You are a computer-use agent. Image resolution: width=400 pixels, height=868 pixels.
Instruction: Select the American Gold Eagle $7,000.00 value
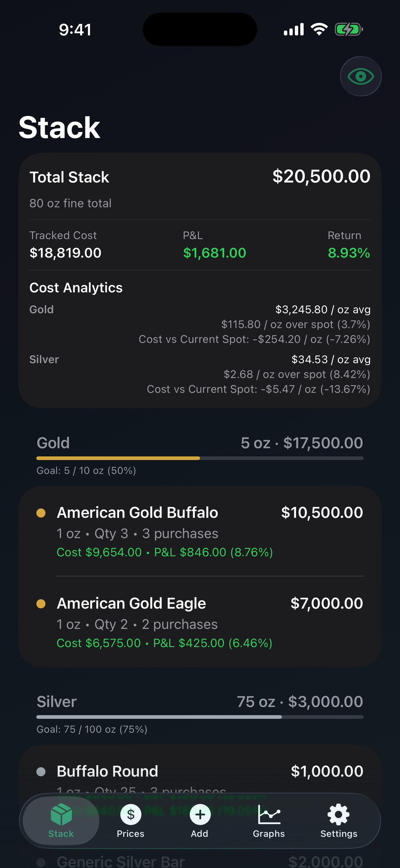[x=326, y=603]
